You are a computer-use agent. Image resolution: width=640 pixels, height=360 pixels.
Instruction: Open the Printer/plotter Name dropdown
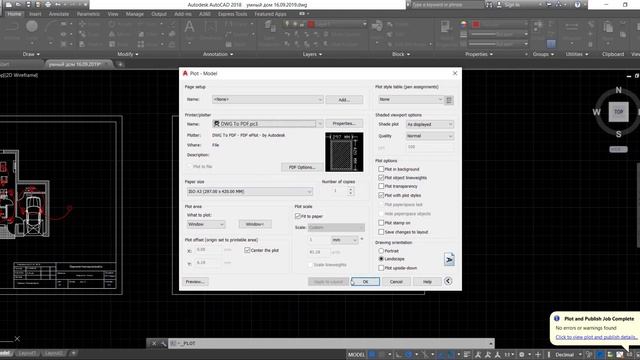pos(267,124)
